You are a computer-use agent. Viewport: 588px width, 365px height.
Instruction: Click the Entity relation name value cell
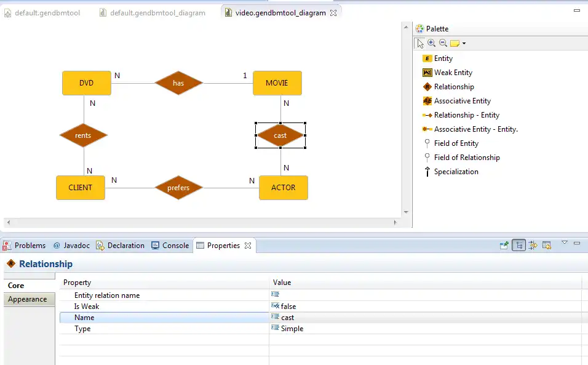(x=425, y=295)
